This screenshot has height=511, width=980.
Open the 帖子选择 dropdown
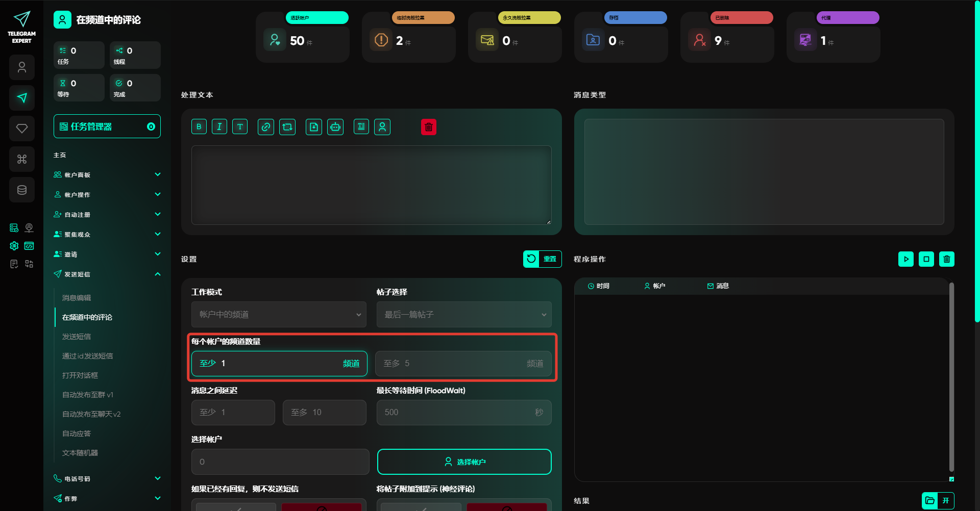464,315
